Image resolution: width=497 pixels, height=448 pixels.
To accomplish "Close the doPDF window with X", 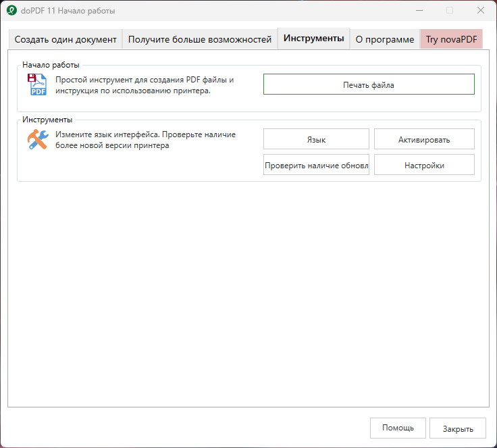I will click(x=481, y=10).
